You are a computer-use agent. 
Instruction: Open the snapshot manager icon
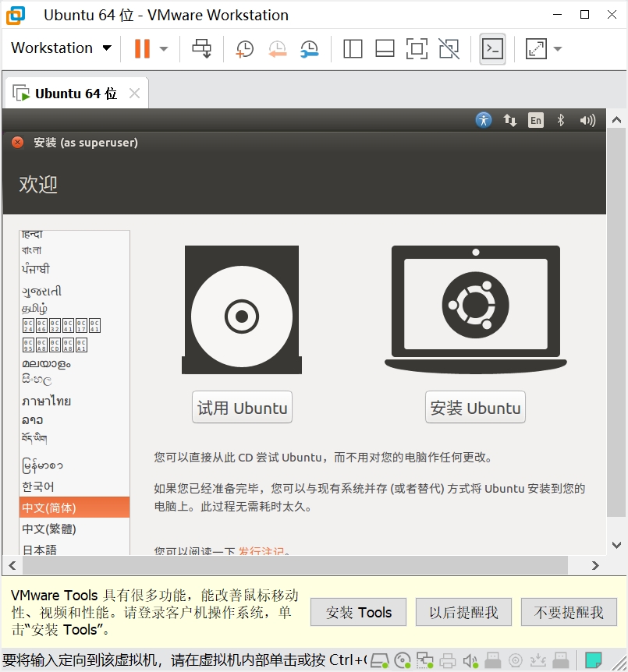(x=309, y=49)
